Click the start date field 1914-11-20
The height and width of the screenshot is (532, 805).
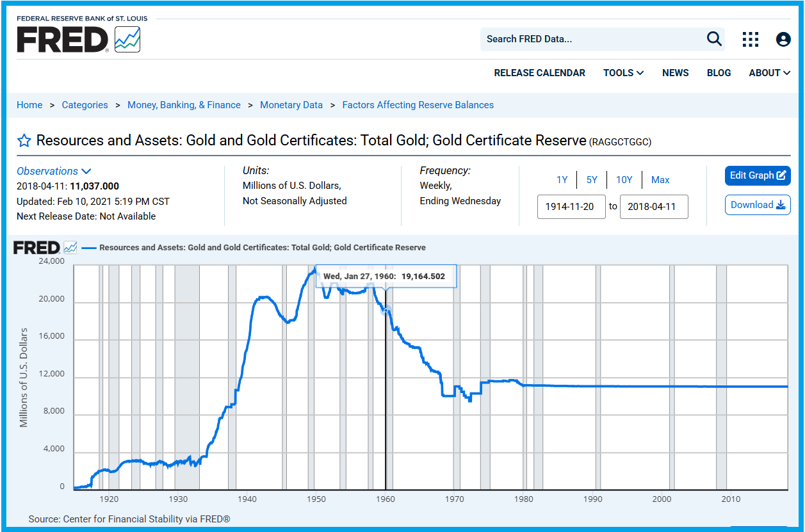point(571,207)
